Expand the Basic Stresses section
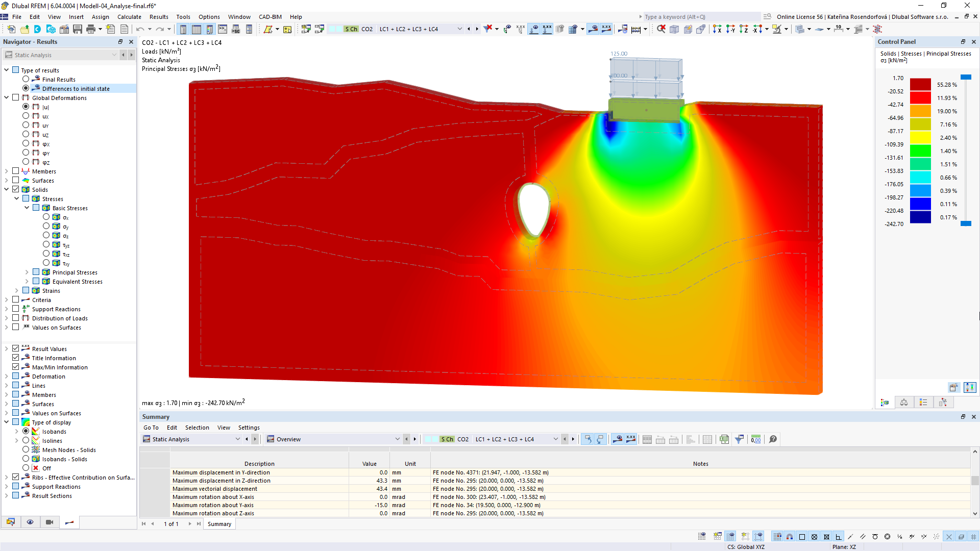980x551 pixels. pyautogui.click(x=26, y=207)
